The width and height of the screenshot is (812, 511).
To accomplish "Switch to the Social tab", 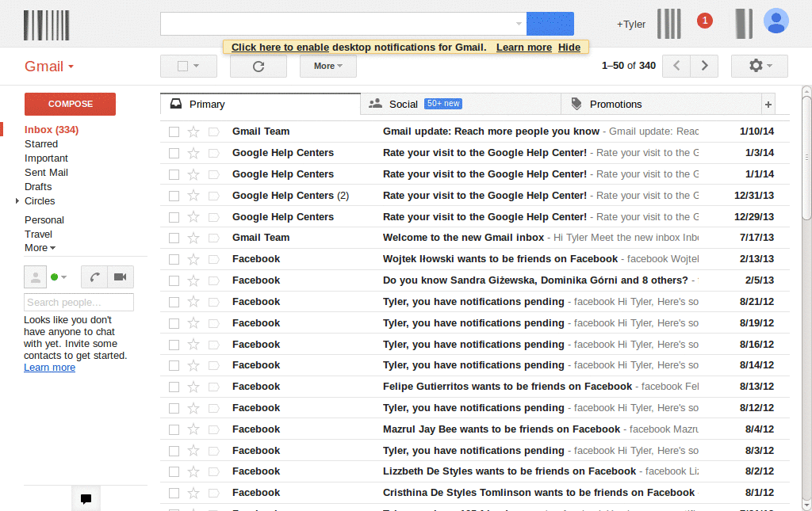I will pyautogui.click(x=461, y=105).
